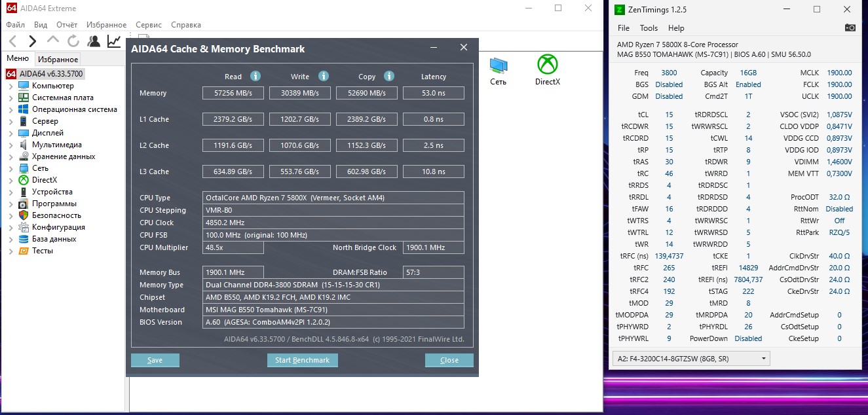This screenshot has height=415, width=868.
Task: Click the CPU Clock field 4850.2 MHz
Action: (x=333, y=223)
